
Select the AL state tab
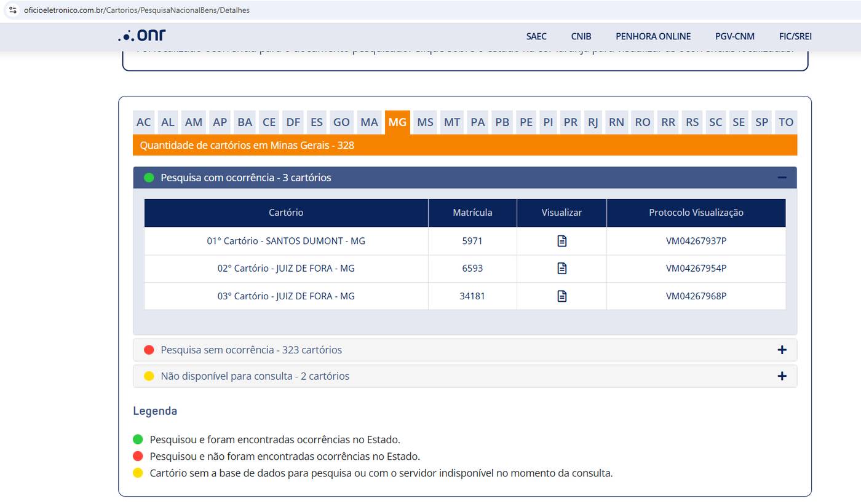tap(168, 122)
